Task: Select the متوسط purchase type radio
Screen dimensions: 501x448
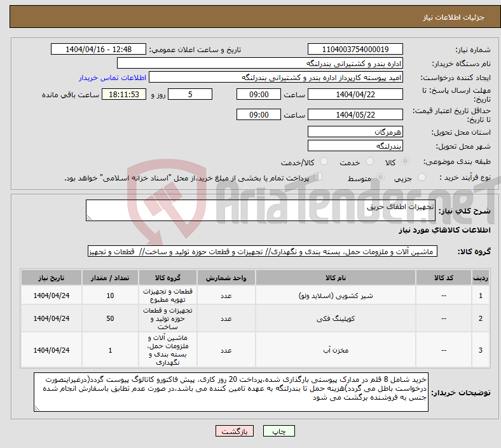Action: pos(380,177)
